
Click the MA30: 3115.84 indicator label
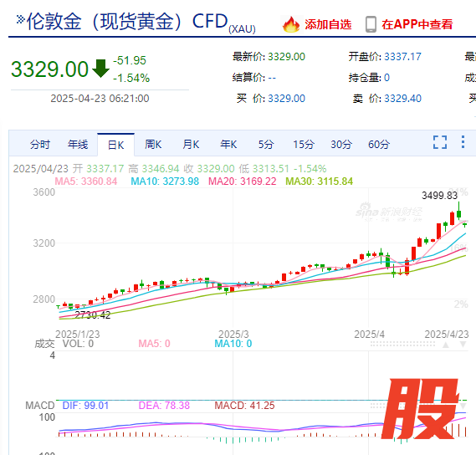[320, 181]
